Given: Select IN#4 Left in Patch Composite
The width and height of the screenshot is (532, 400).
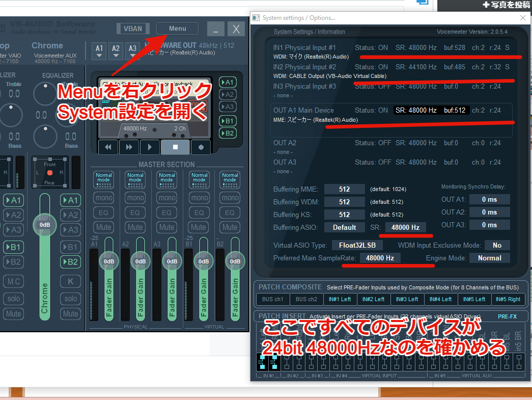Looking at the screenshot, I should (x=440, y=299).
